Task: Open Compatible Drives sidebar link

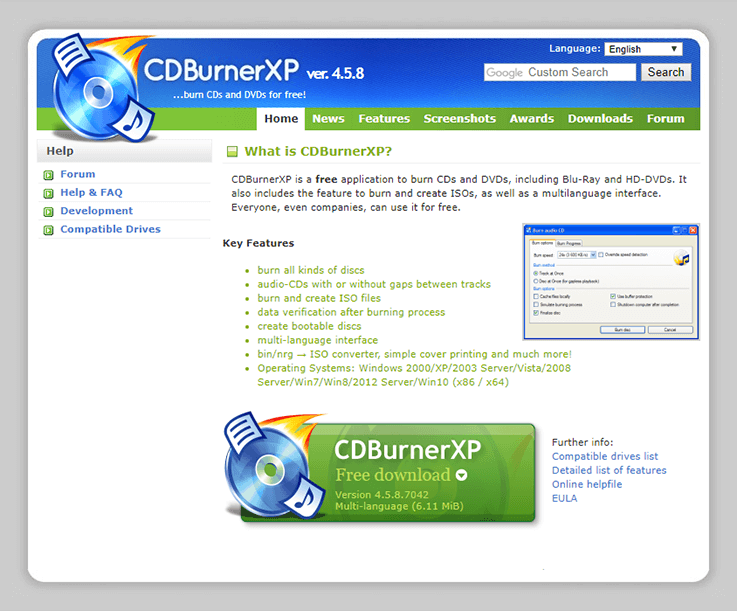Action: click(x=110, y=229)
